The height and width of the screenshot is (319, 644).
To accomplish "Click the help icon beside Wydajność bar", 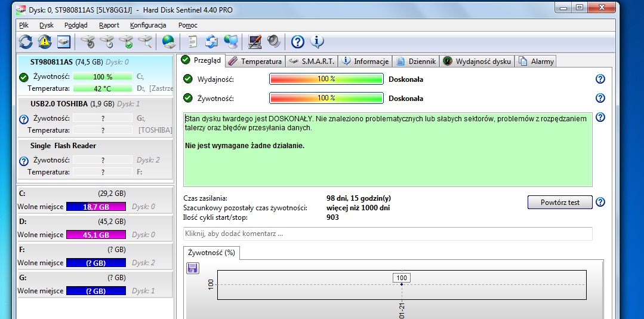I will (600, 79).
